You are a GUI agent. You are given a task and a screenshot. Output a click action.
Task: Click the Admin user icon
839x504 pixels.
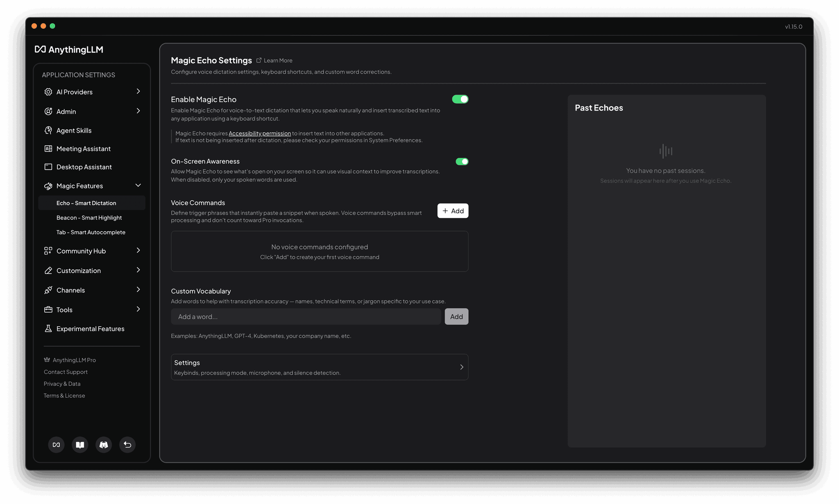point(48,111)
